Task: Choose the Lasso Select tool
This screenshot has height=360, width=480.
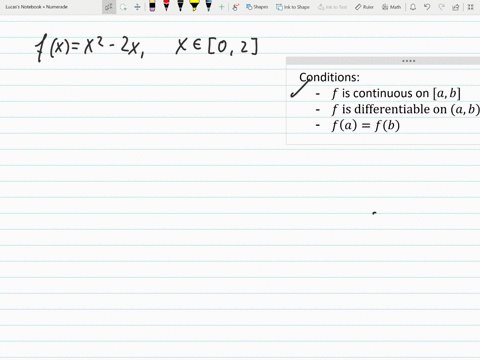Action: point(123,7)
